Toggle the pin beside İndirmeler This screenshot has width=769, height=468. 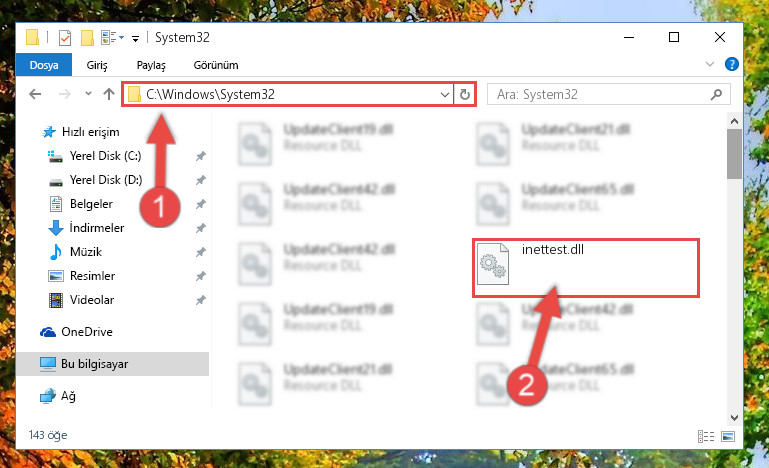point(201,228)
